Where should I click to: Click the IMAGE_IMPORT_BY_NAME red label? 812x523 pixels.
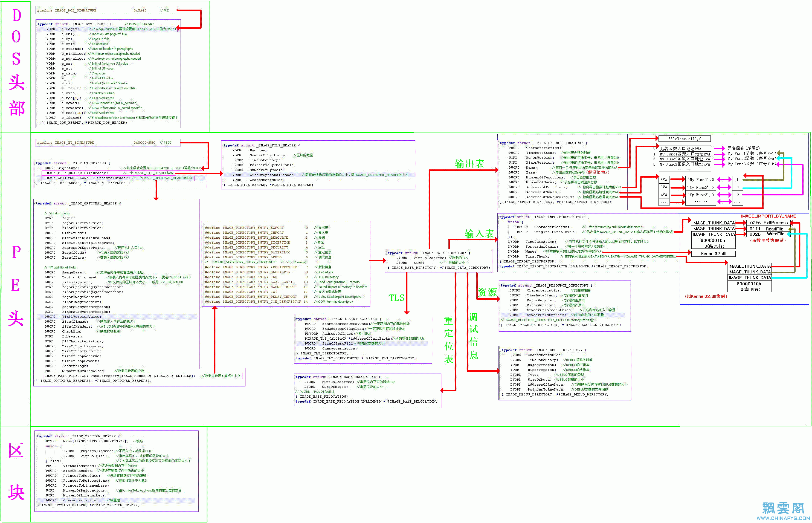tap(768, 216)
